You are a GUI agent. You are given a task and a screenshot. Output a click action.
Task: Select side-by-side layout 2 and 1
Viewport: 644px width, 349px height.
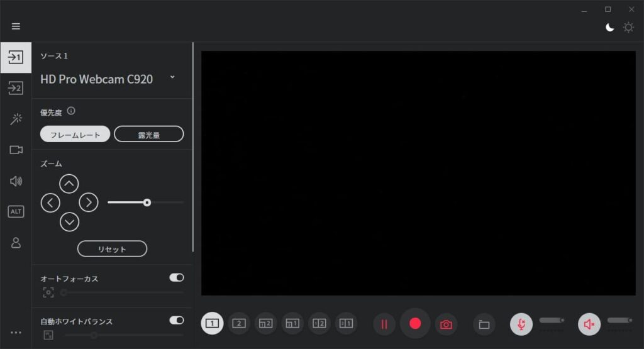[346, 324]
